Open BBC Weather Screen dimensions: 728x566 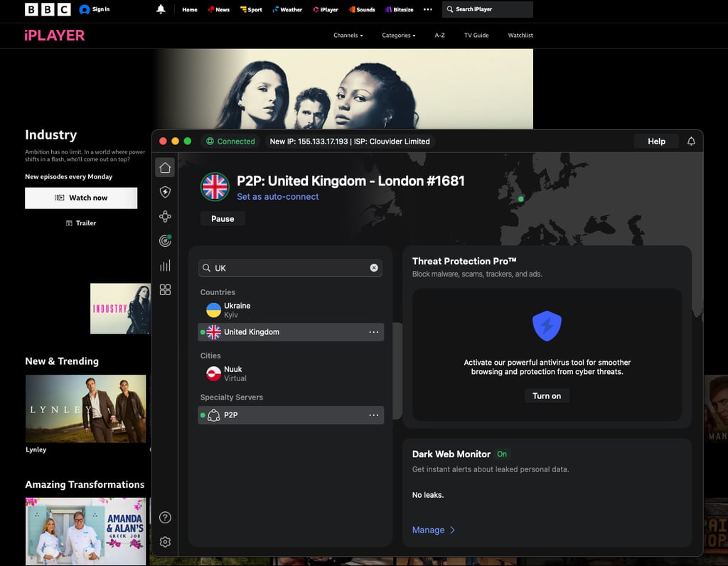(287, 9)
